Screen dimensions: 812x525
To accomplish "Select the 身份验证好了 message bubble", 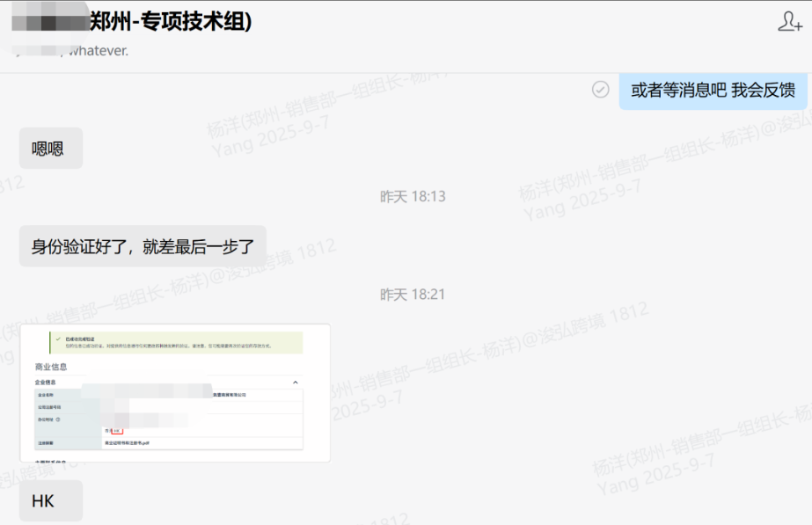I will tap(143, 246).
